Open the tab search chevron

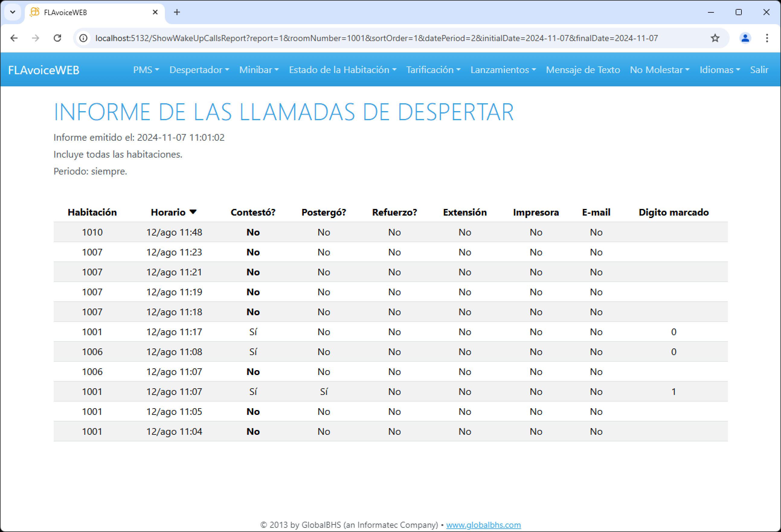[13, 12]
